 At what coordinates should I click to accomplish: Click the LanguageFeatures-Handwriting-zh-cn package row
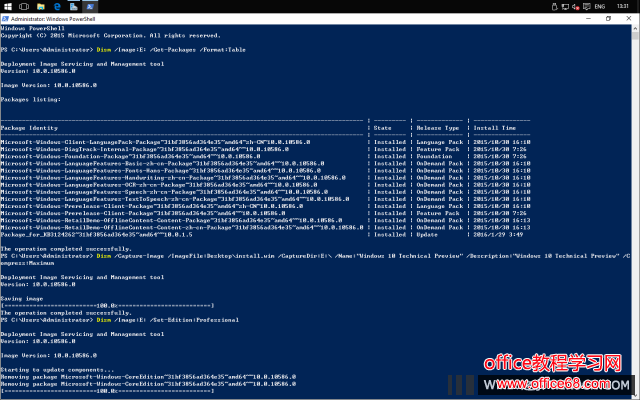pyautogui.click(x=265, y=178)
